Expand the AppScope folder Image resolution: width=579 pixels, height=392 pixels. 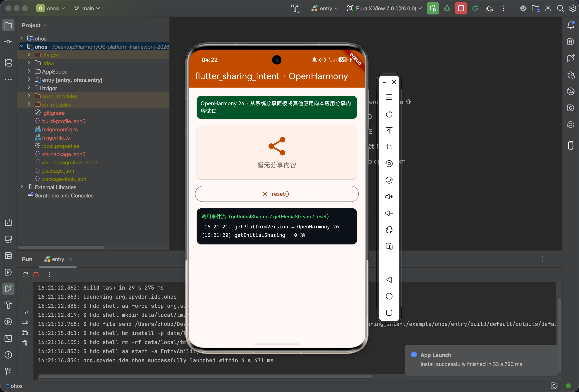point(29,71)
